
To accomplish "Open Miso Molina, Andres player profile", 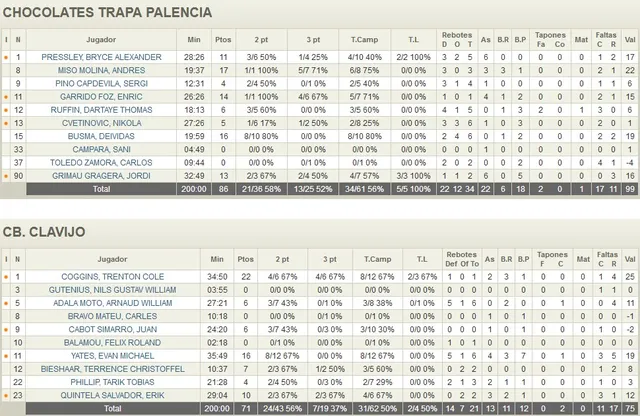I will coord(101,71).
